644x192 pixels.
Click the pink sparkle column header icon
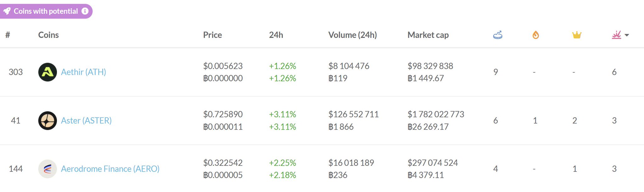[x=616, y=35]
